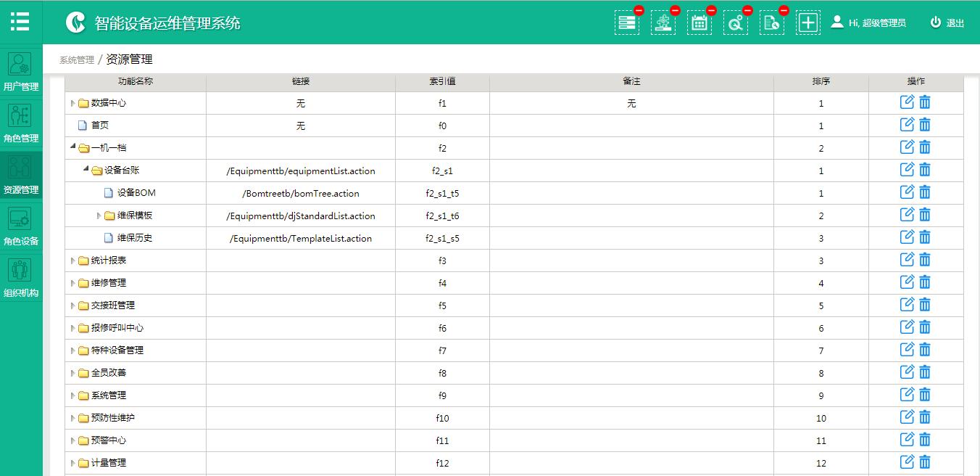The height and width of the screenshot is (476, 980).
Task: Edit the 一机一档 row
Action: (907, 147)
